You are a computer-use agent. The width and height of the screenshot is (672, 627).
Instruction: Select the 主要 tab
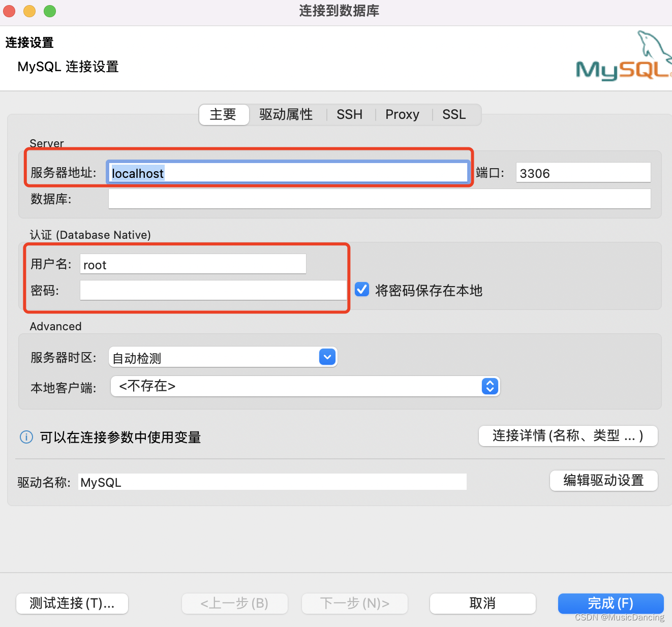[x=224, y=115]
